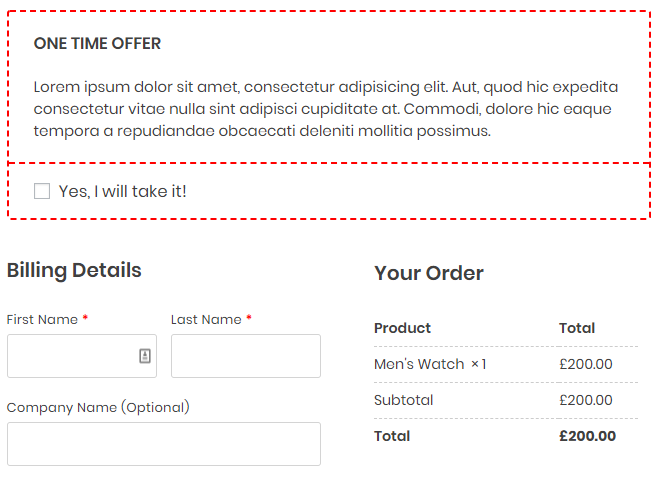Click the Subtotal row label
Viewport: 659px width, 483px height.
(x=403, y=400)
